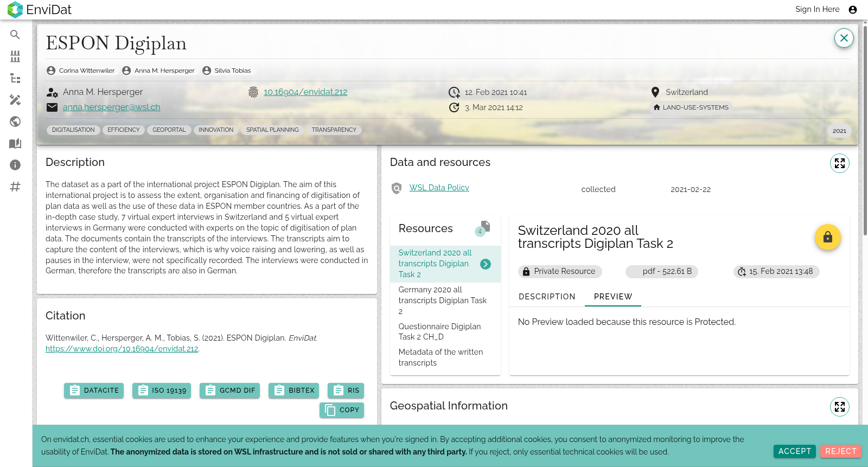Click the email envelope icon
Viewport: 868px width, 467px height.
[x=52, y=107]
